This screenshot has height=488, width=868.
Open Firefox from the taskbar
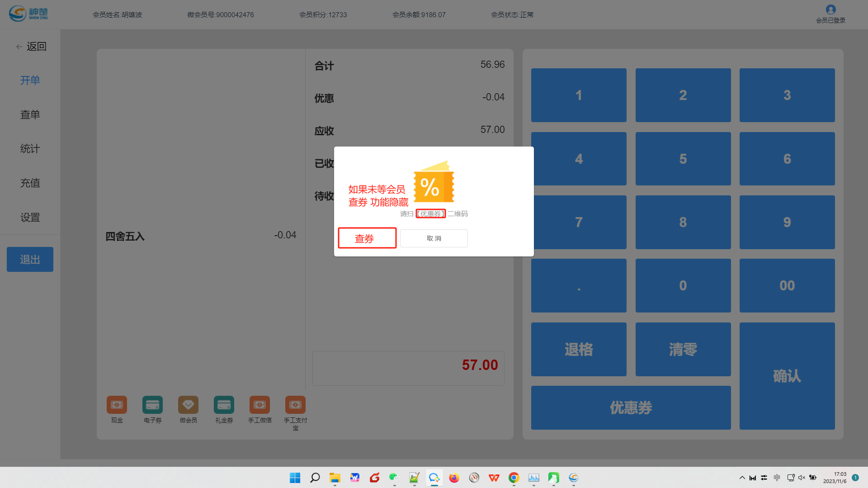click(454, 478)
